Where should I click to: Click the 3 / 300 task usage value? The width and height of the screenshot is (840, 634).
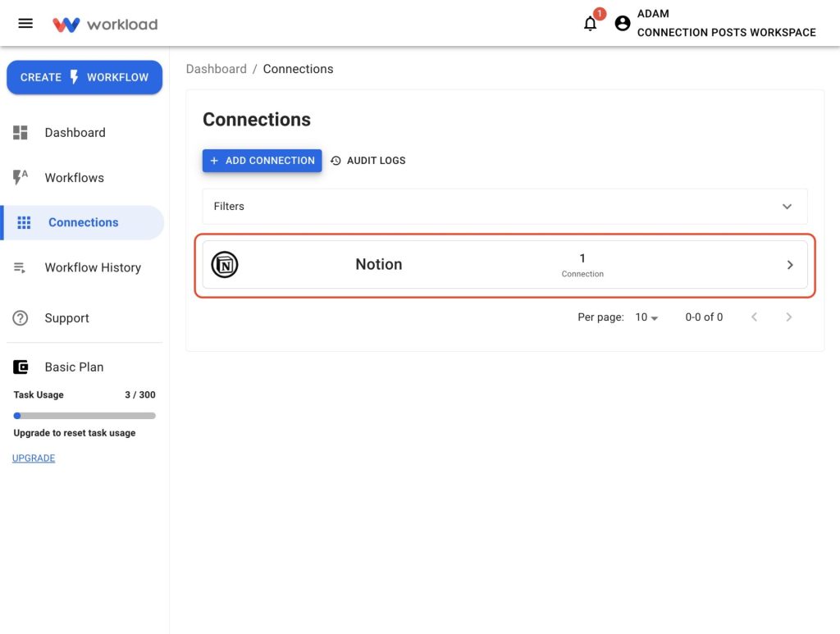tap(139, 395)
